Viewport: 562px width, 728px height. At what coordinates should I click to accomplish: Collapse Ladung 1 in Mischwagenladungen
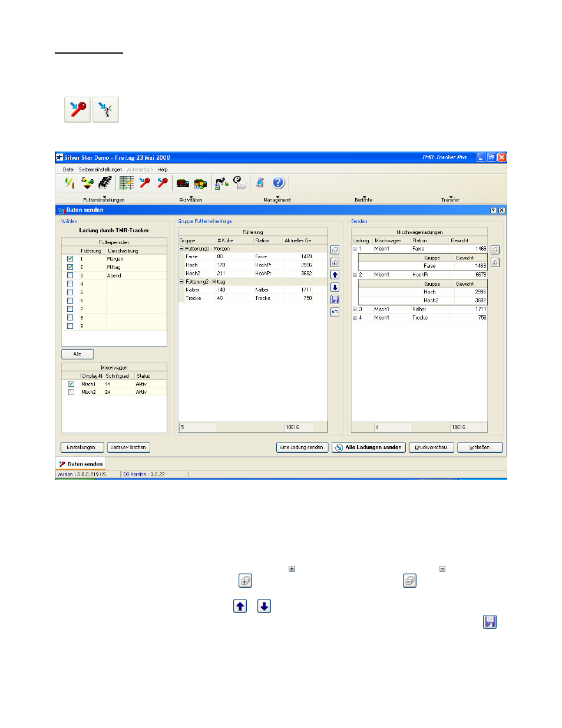tap(355, 249)
